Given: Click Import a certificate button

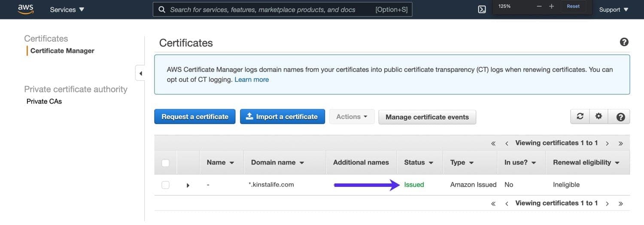Looking at the screenshot, I should 283,117.
